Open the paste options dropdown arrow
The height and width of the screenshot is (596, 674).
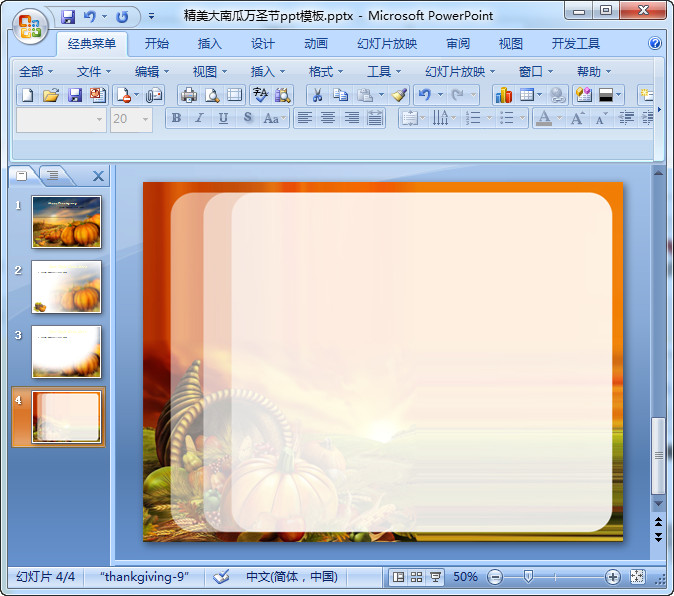click(x=381, y=95)
